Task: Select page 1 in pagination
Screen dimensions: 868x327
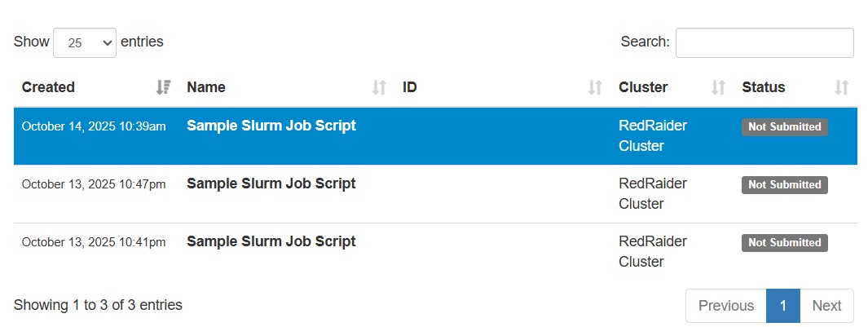Action: [783, 306]
